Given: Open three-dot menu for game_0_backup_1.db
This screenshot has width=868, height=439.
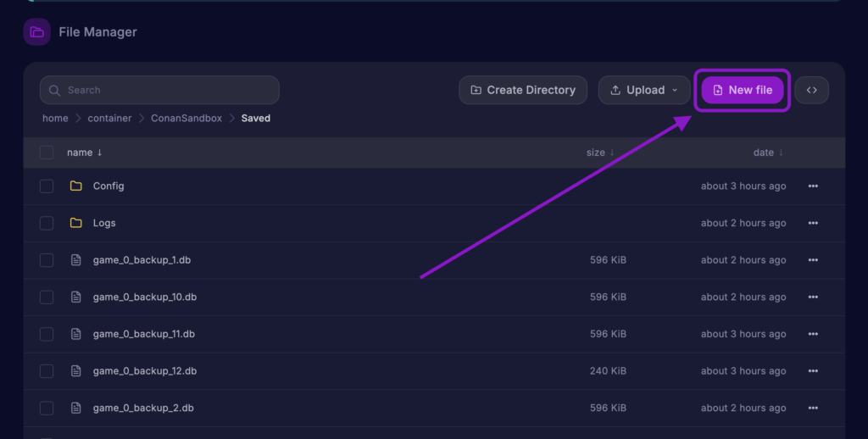Looking at the screenshot, I should (x=813, y=260).
